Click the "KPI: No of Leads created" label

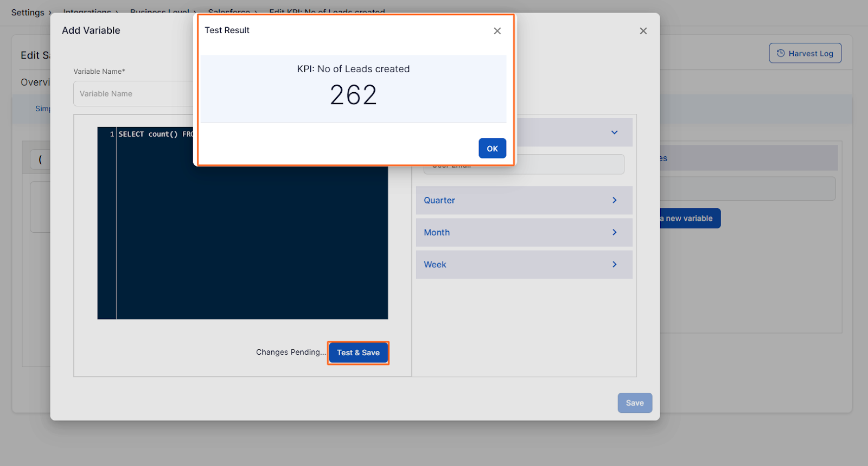tap(353, 69)
